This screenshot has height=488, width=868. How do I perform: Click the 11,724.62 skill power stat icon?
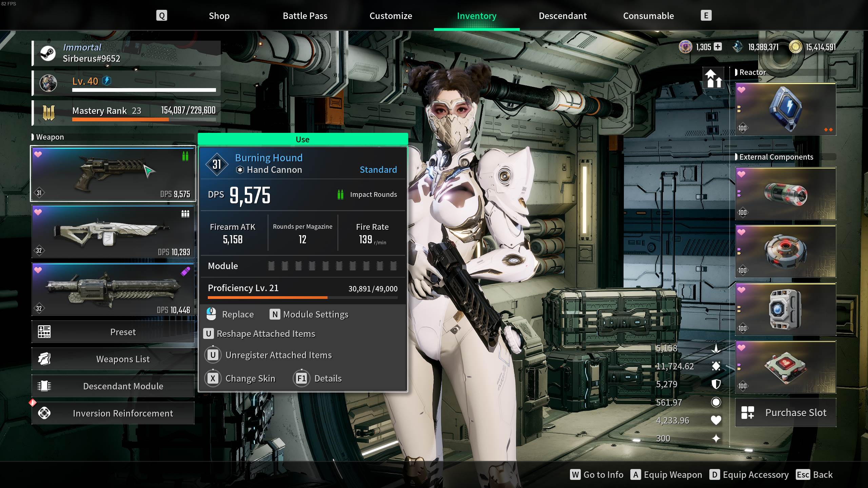click(x=716, y=366)
